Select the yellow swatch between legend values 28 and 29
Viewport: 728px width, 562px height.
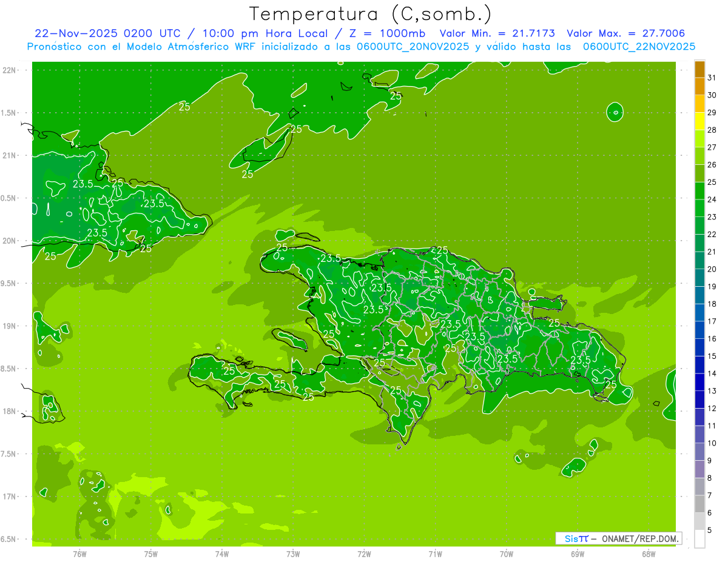point(699,121)
